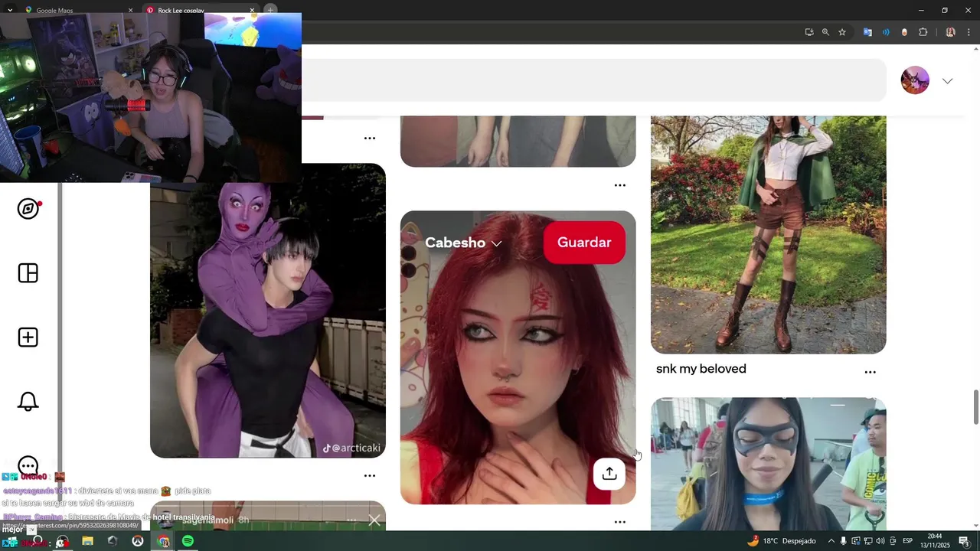This screenshot has height=551, width=980.
Task: Open the arcticaki purple costume pin
Action: pyautogui.click(x=268, y=311)
